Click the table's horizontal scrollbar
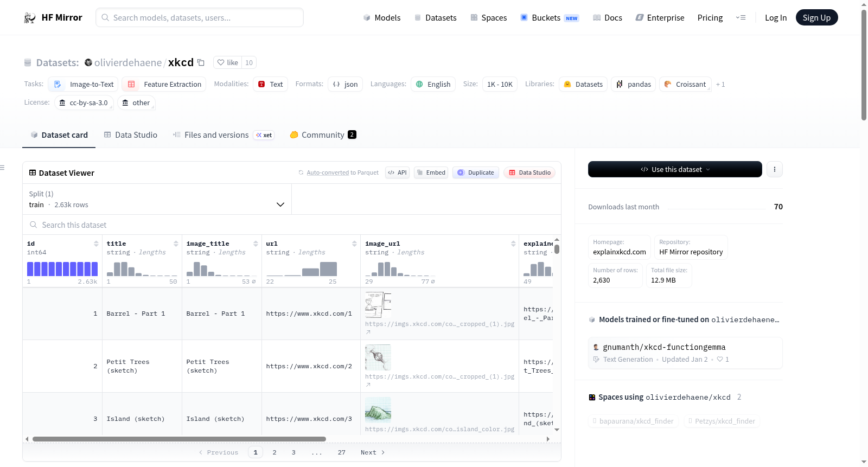868x467 pixels. (179, 439)
